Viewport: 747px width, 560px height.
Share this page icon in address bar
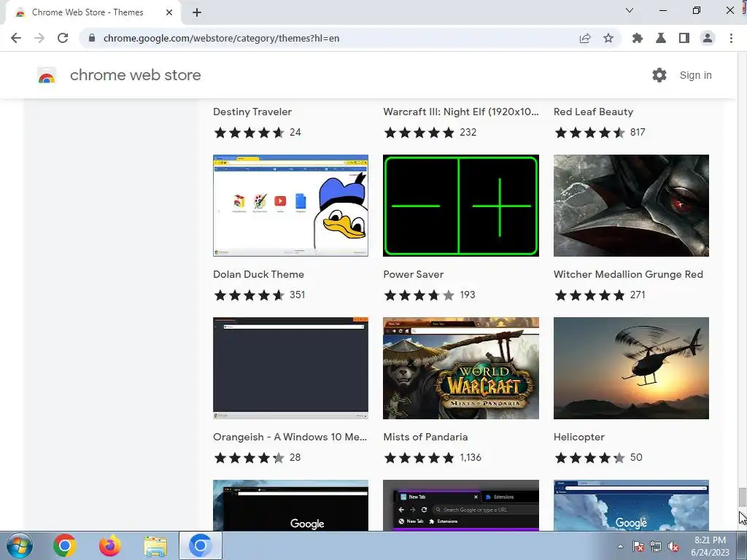click(585, 38)
